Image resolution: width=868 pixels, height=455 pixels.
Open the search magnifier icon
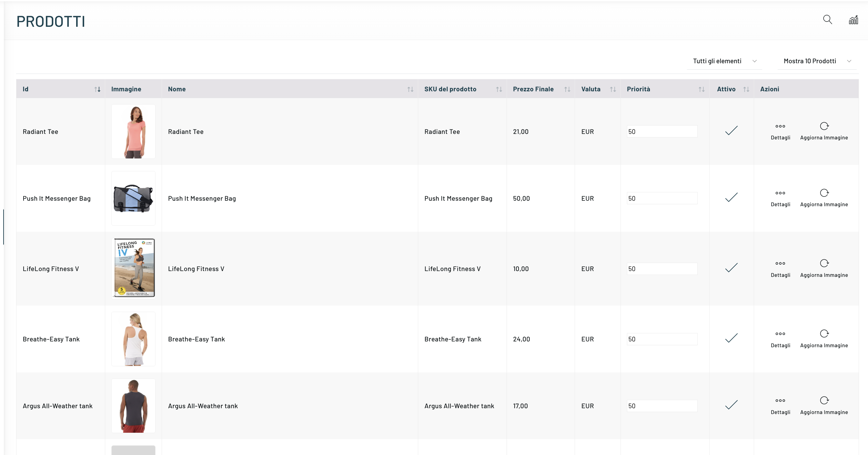[x=827, y=20]
